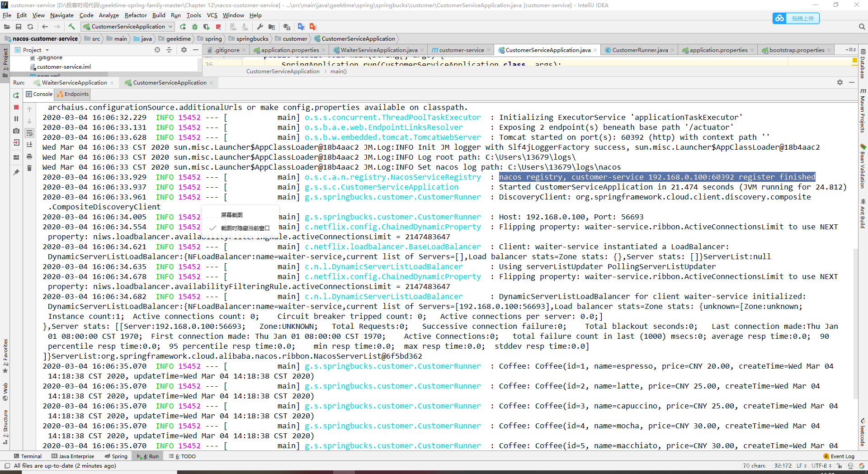Switch to the Endpoints tab
The width and height of the screenshot is (868, 474).
pyautogui.click(x=73, y=94)
